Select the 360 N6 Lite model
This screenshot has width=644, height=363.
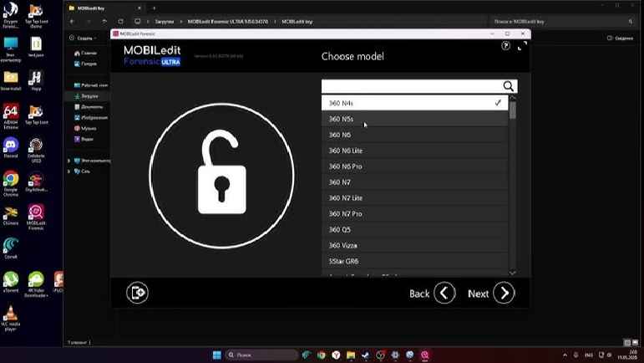pos(414,151)
